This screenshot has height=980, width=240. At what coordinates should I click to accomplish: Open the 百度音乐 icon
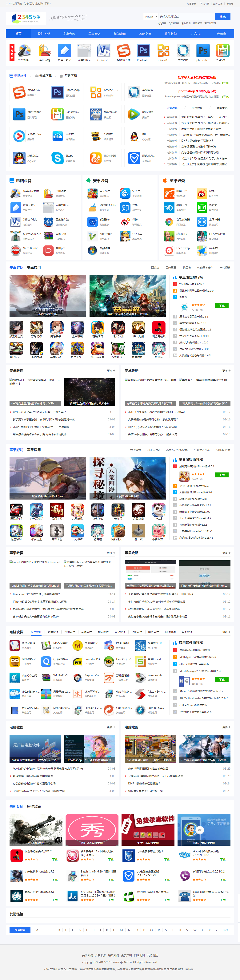[58, 136]
